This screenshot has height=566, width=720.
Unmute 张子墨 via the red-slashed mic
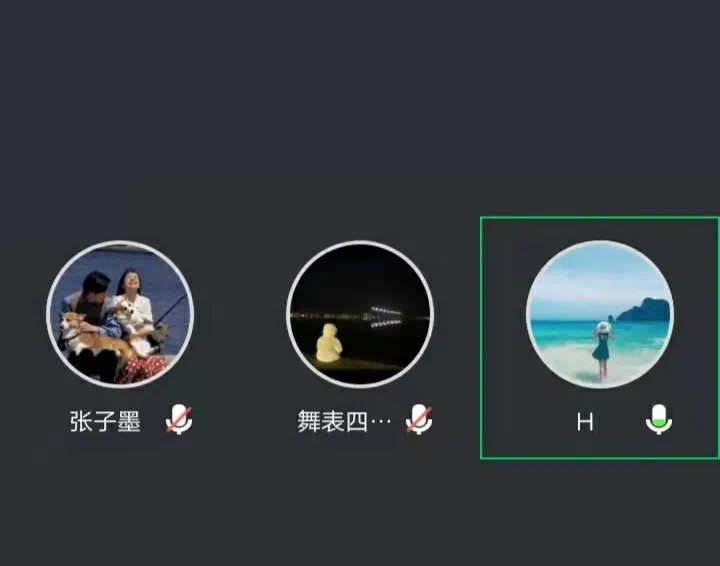click(x=179, y=419)
